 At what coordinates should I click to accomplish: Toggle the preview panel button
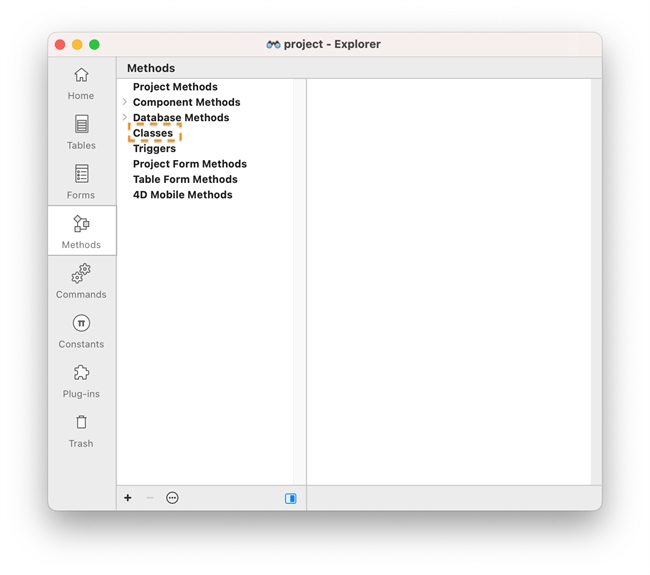click(291, 498)
